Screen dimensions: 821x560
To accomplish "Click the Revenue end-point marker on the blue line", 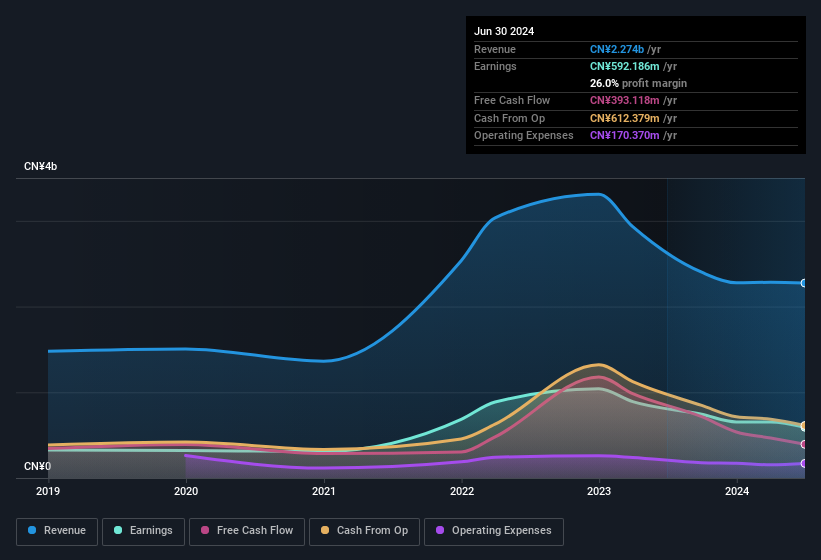I will click(x=804, y=283).
